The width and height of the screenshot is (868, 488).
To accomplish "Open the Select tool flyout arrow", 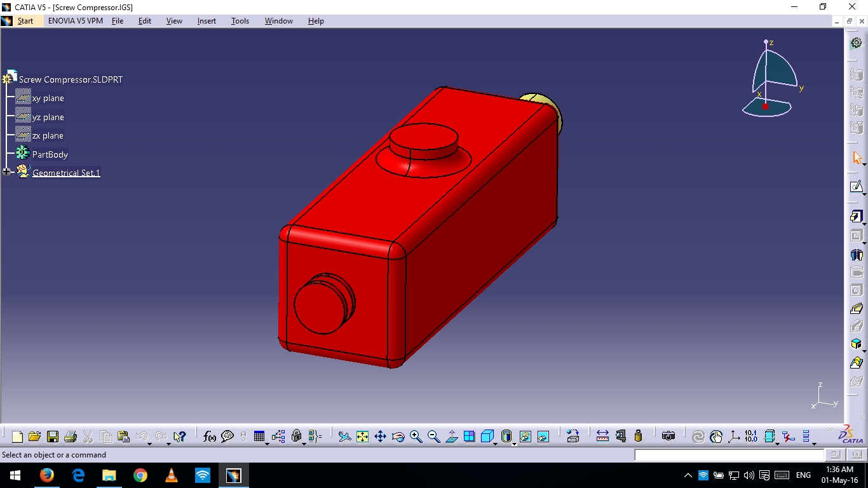I will click(864, 165).
